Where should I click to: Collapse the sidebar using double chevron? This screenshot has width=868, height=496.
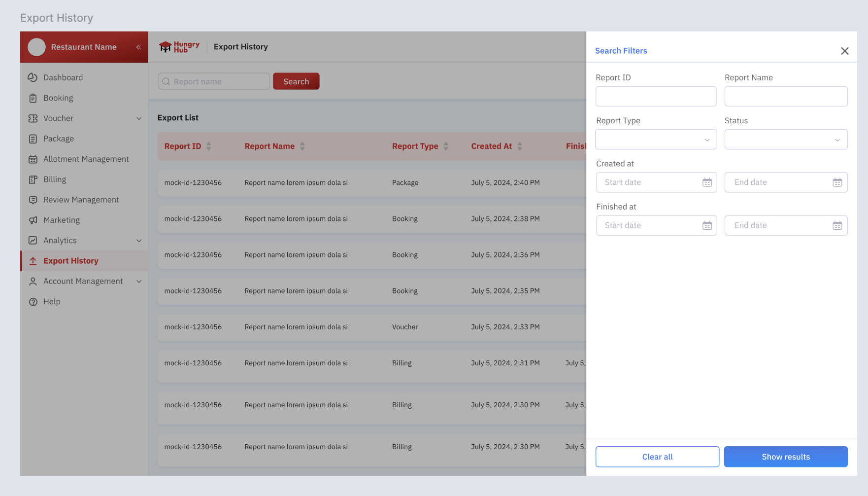tap(138, 47)
